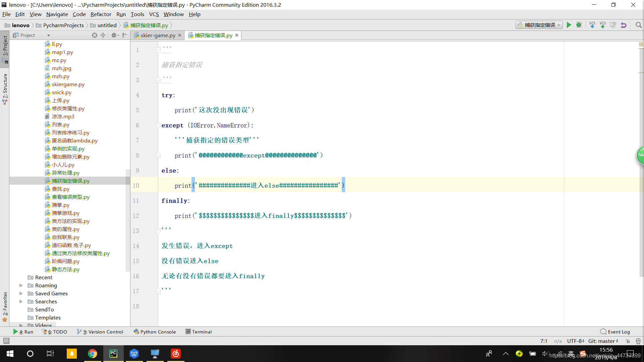Open the TODO tool window
Screen dimensions: 644x362
click(54, 332)
